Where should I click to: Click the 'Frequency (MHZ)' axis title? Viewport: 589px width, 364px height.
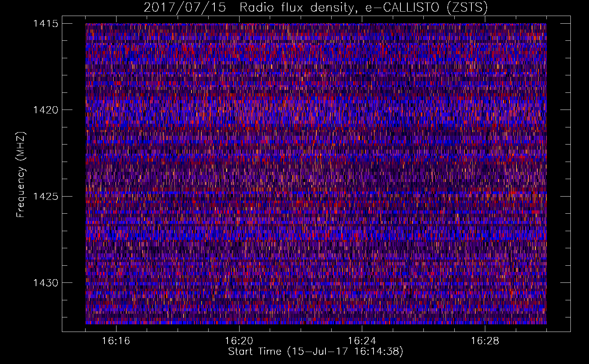pyautogui.click(x=21, y=175)
